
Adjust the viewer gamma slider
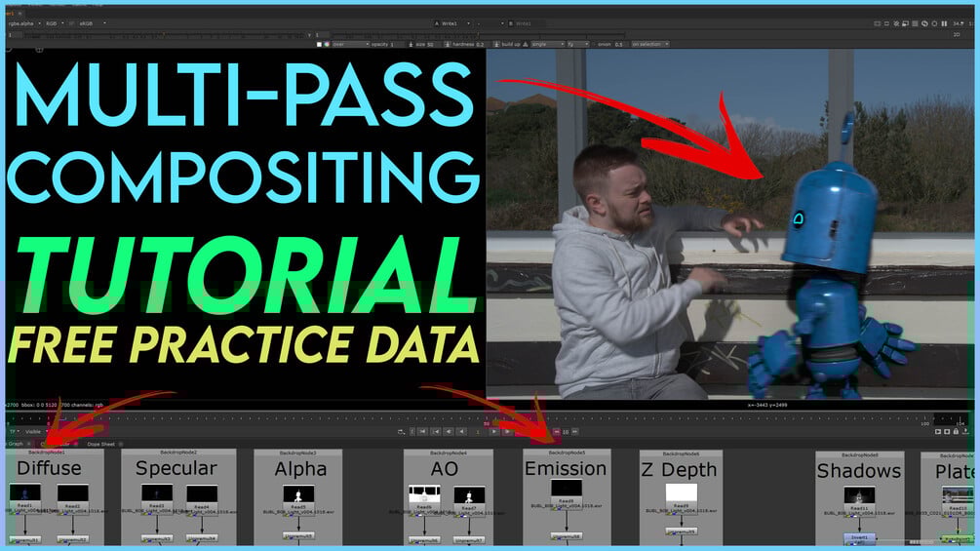pyautogui.click(x=478, y=35)
